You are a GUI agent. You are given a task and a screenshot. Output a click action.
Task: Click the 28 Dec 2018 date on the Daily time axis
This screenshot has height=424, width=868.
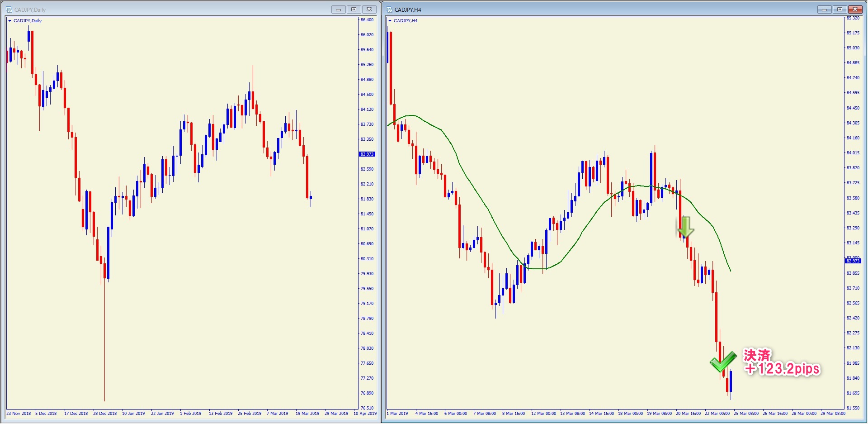point(105,414)
